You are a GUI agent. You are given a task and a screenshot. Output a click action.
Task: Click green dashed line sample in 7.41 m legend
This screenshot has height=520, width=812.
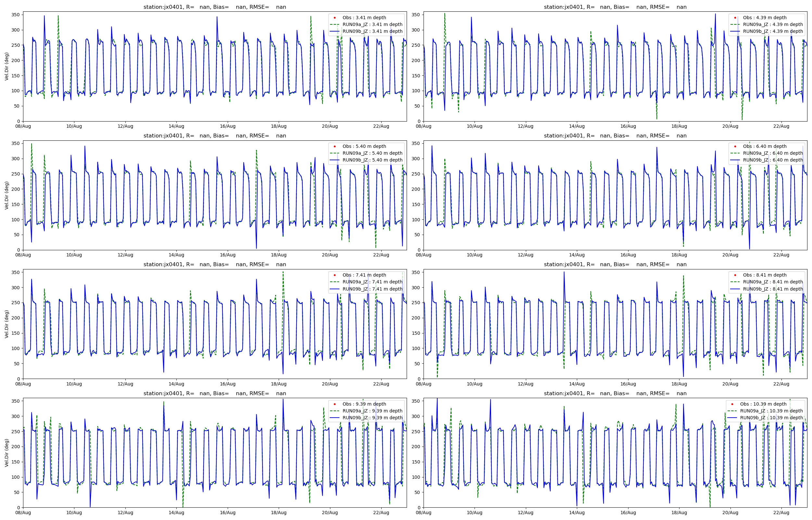[x=335, y=282]
